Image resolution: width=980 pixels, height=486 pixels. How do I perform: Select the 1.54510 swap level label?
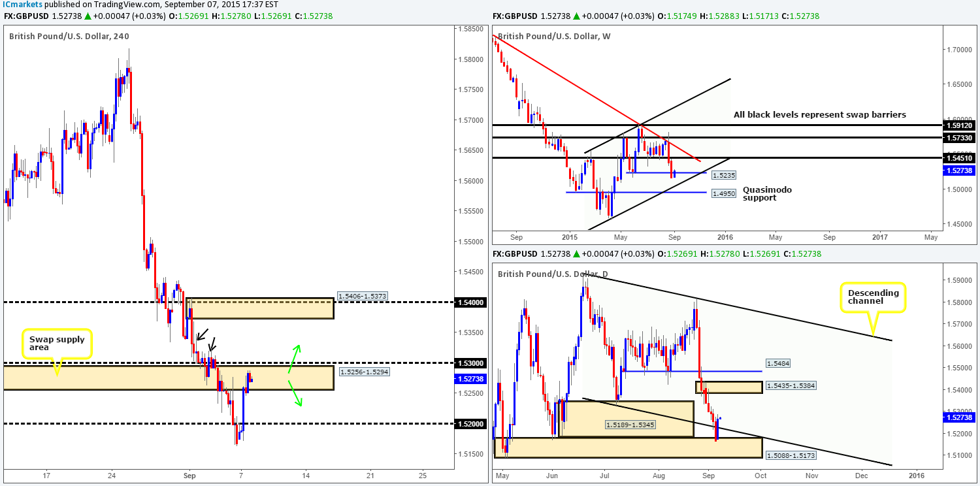point(958,157)
